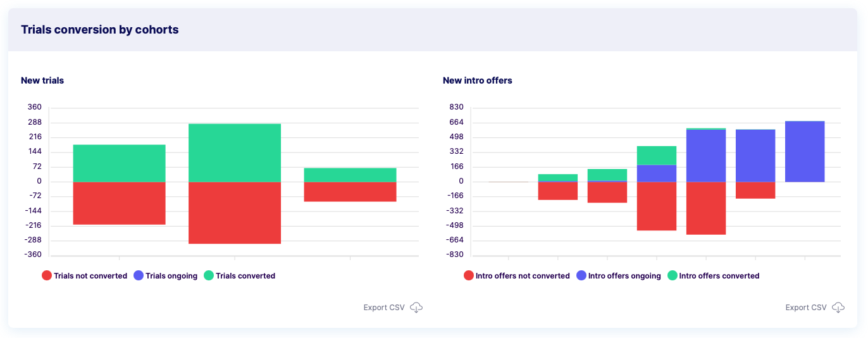Select the first red bar in New trials
Viewport: 868px width, 338px height.
point(119,203)
